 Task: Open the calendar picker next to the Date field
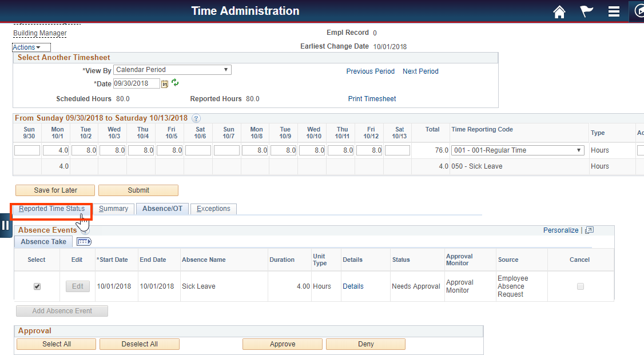coord(165,83)
